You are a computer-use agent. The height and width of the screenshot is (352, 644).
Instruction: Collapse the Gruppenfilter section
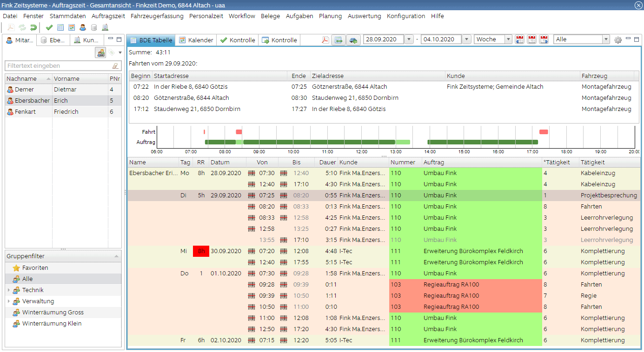click(x=116, y=256)
